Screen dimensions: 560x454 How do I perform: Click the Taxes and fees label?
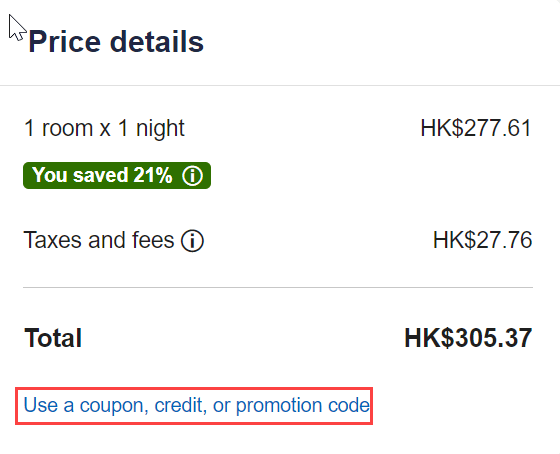pyautogui.click(x=99, y=240)
